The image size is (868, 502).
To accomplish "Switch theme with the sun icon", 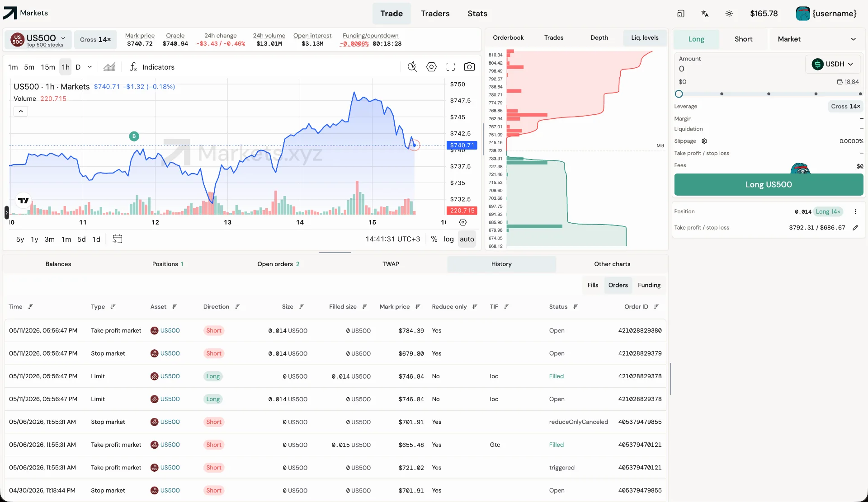I will coord(729,14).
